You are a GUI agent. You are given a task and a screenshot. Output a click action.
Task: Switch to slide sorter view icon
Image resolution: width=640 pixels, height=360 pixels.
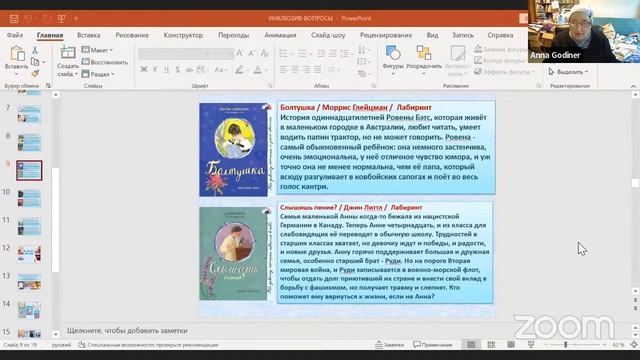pos(491,345)
